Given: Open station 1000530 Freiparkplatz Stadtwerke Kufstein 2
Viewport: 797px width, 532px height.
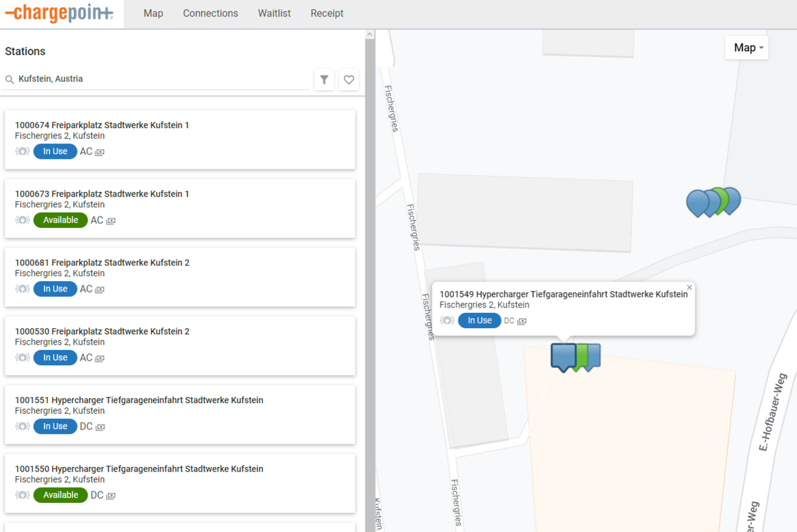Looking at the screenshot, I should tap(180, 345).
